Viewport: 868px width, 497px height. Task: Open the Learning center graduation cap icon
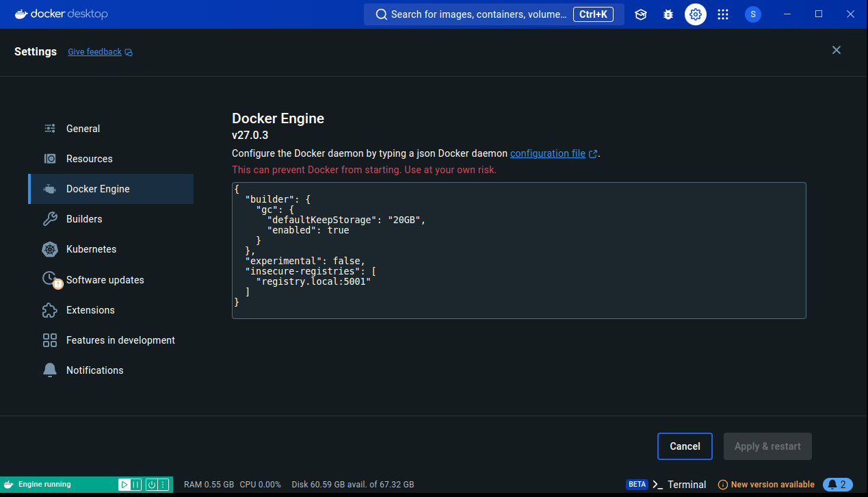coord(641,14)
